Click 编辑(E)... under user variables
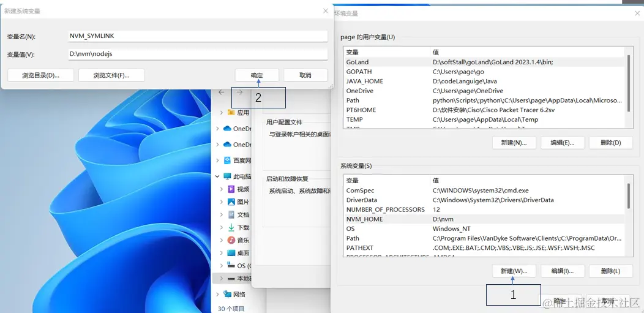The height and width of the screenshot is (313, 644). tap(562, 143)
